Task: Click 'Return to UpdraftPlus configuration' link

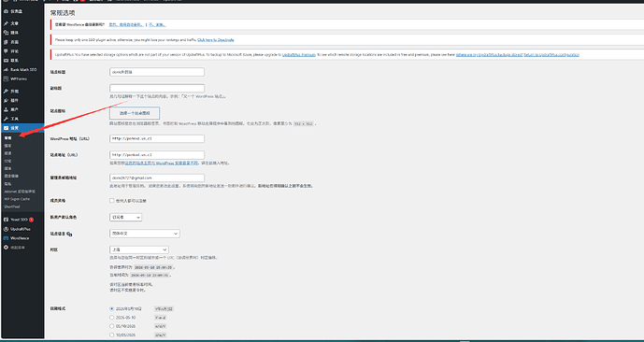Action: 551,54
